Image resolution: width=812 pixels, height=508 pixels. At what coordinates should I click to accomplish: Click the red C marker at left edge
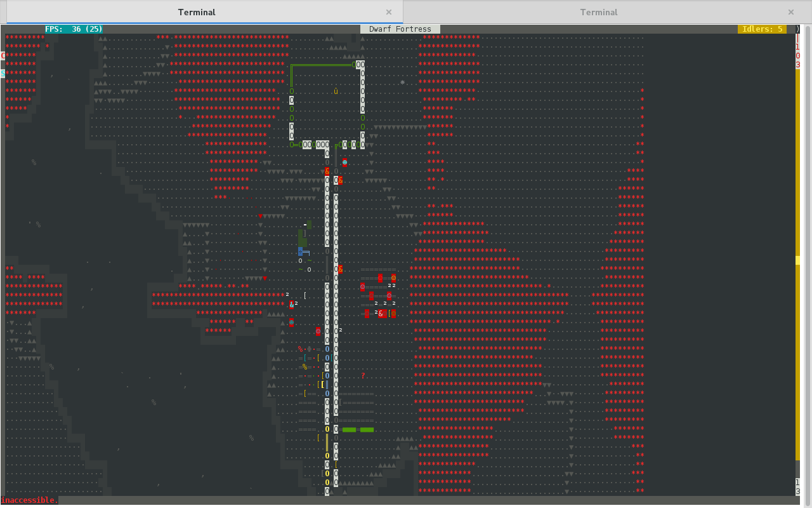coord(3,56)
